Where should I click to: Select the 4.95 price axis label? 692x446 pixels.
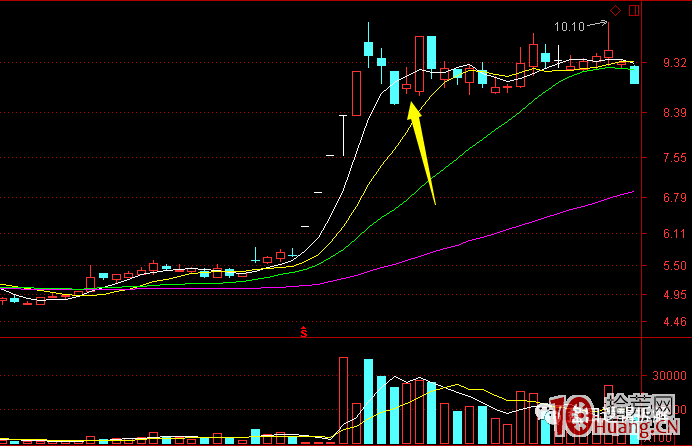click(x=675, y=295)
